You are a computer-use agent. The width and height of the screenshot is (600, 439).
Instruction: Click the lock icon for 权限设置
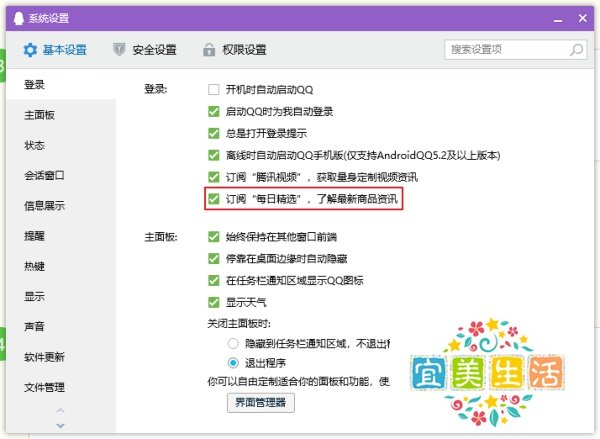pyautogui.click(x=209, y=50)
